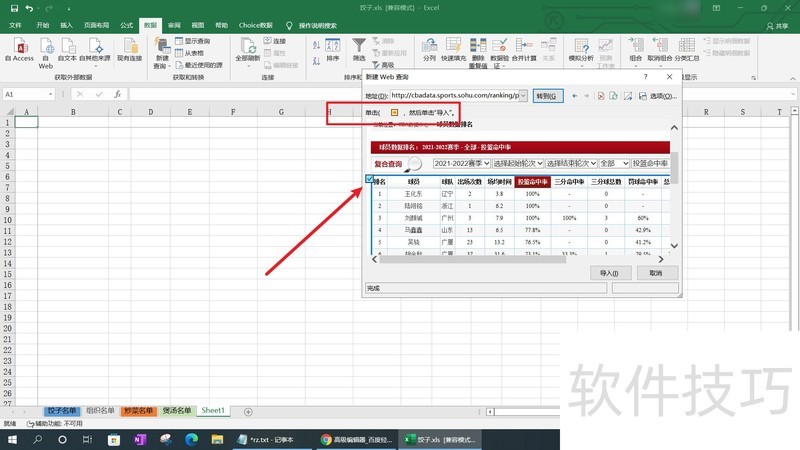The height and width of the screenshot is (450, 800).
Task: Expand the 全部刷新 dropdown
Action: coord(248,66)
